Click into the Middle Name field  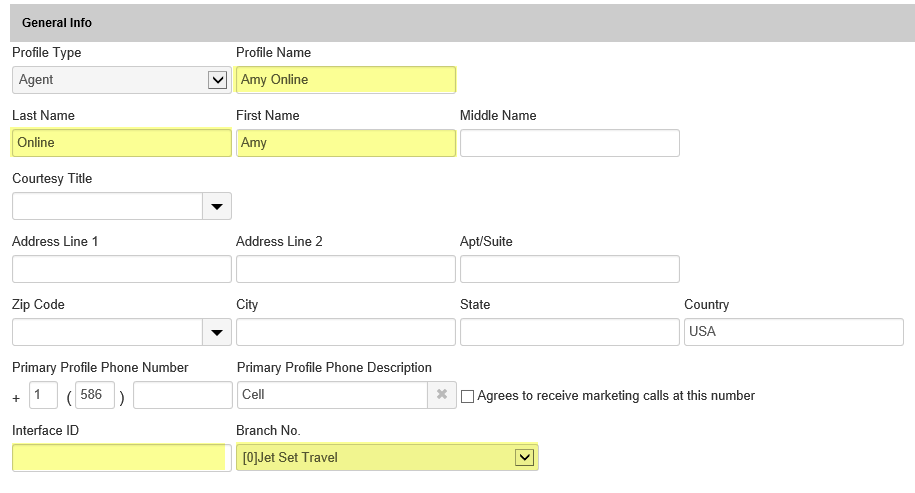(x=569, y=143)
